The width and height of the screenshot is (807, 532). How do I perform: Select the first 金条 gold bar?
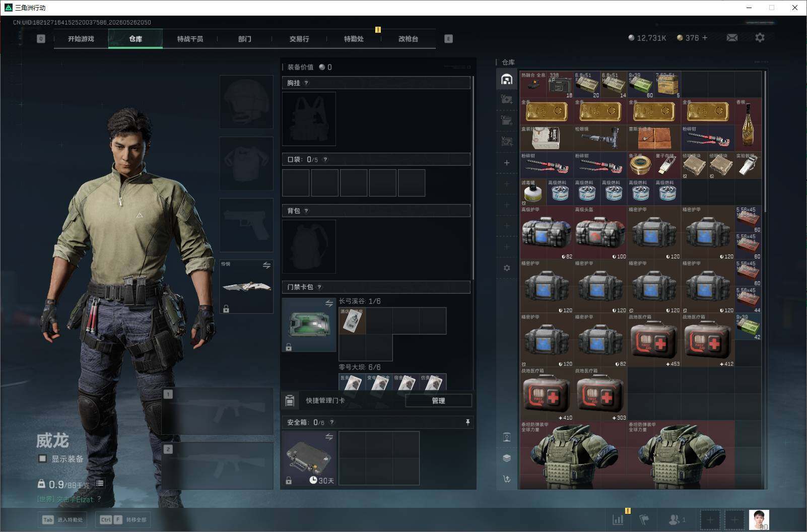click(x=547, y=111)
